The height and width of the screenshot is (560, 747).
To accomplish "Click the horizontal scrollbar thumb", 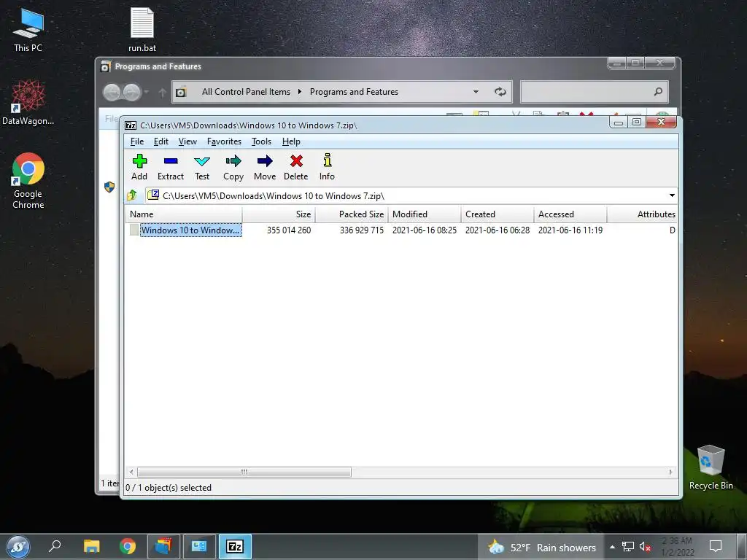I will click(244, 472).
